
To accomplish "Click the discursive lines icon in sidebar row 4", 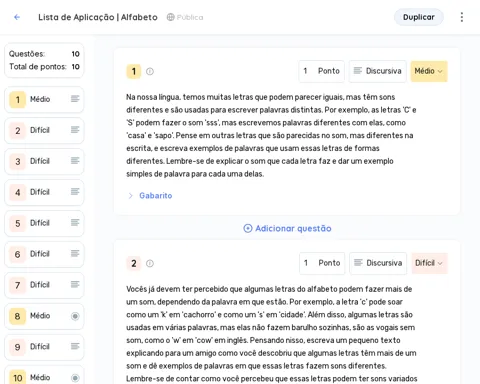I will point(75,192).
